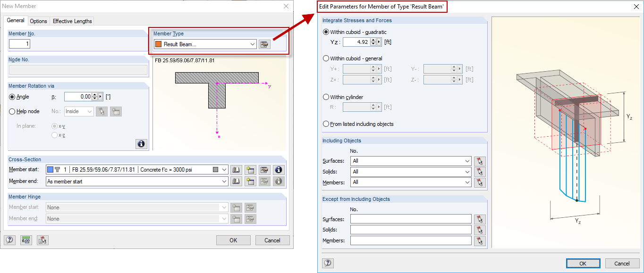The width and height of the screenshot is (644, 273).
Task: Select Within cuboid - general
Action: pyautogui.click(x=326, y=58)
